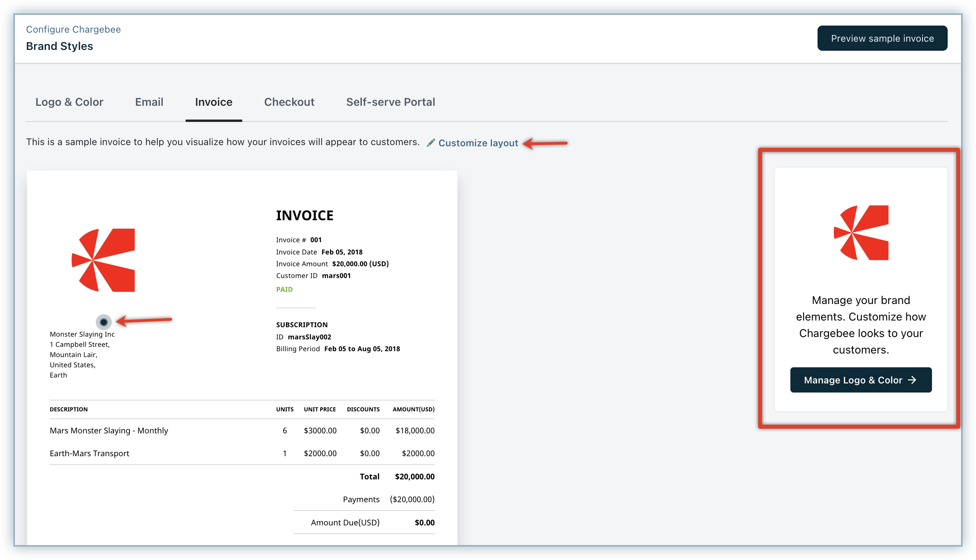Viewport: 976px width, 560px height.
Task: Open the Customize layout link
Action: [478, 143]
